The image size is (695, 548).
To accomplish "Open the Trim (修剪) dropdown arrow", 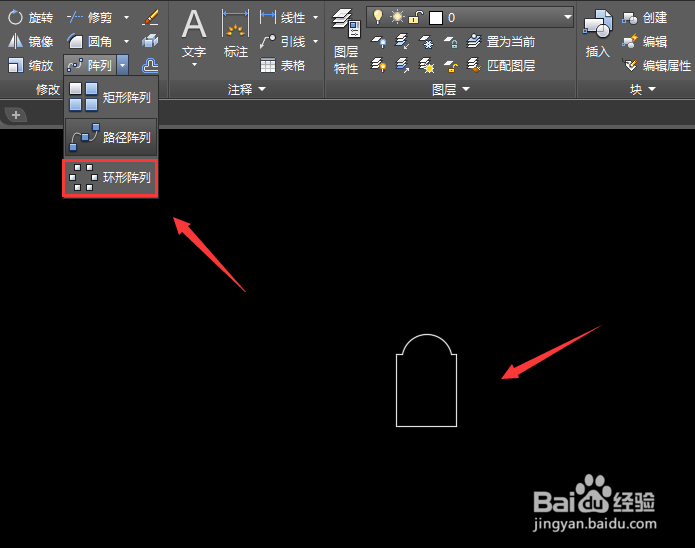I will 126,18.
